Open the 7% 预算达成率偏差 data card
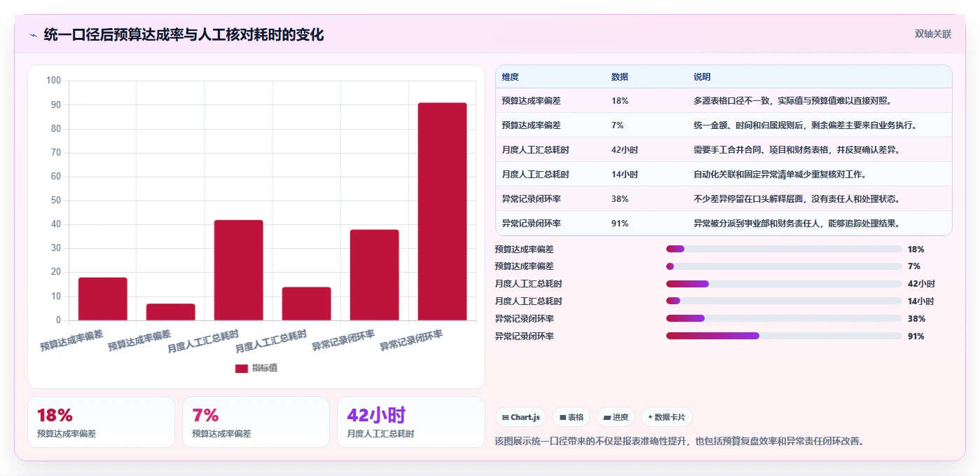Image resolution: width=980 pixels, height=476 pixels. tap(256, 422)
